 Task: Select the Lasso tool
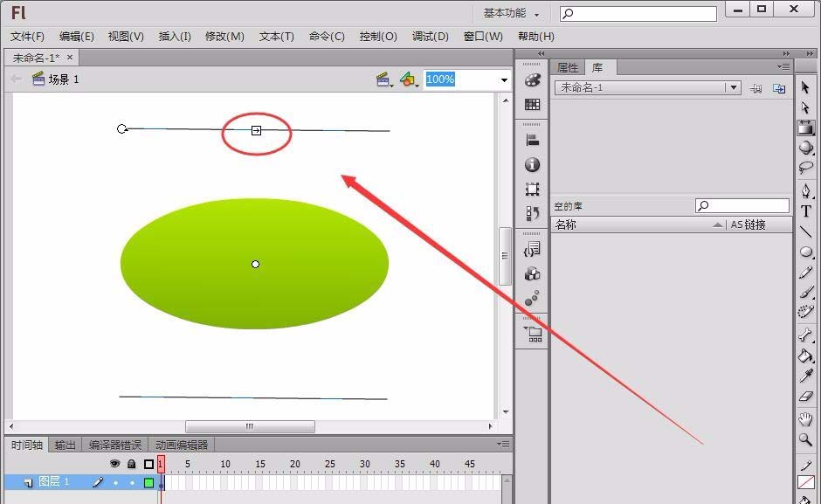tap(805, 168)
